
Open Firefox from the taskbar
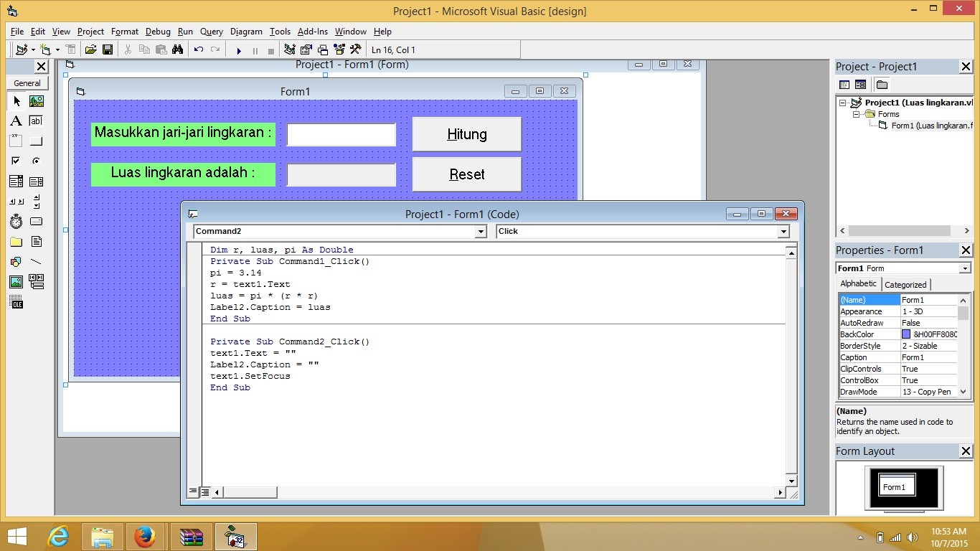(x=146, y=537)
